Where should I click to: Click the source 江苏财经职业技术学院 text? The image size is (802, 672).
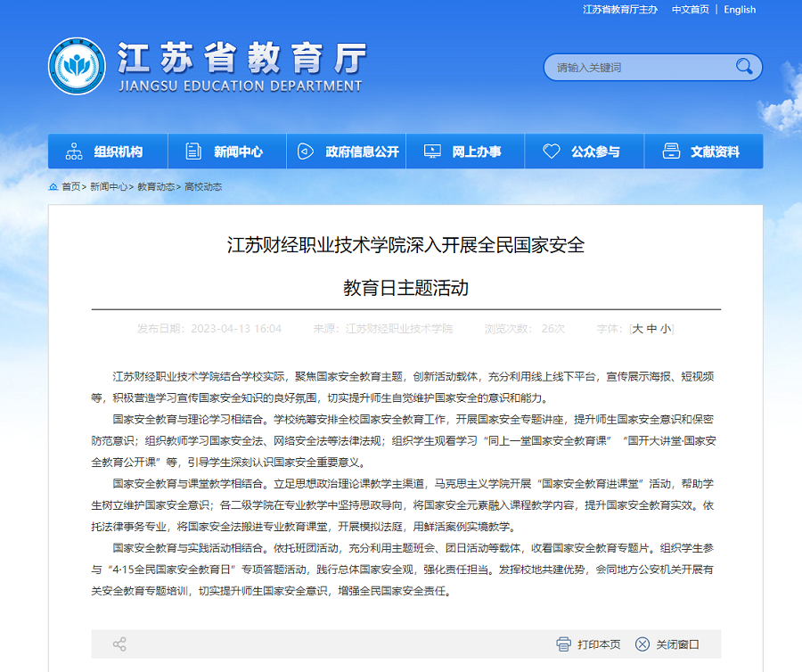click(x=399, y=329)
